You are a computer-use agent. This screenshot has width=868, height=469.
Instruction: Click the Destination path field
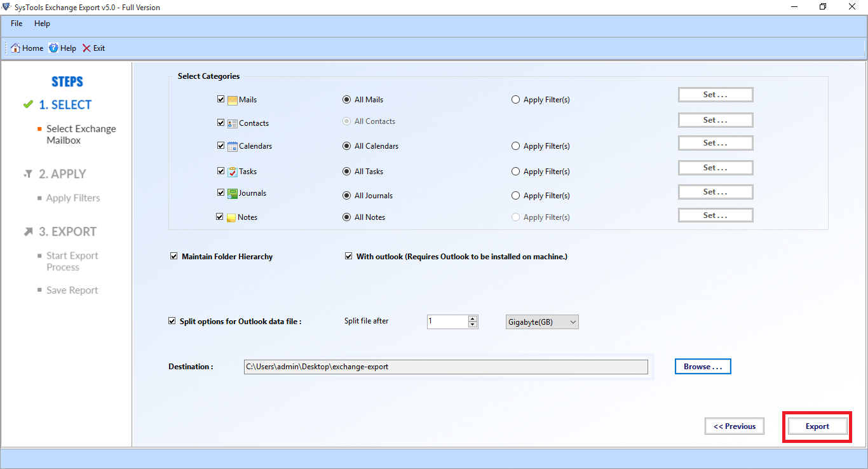pos(446,367)
